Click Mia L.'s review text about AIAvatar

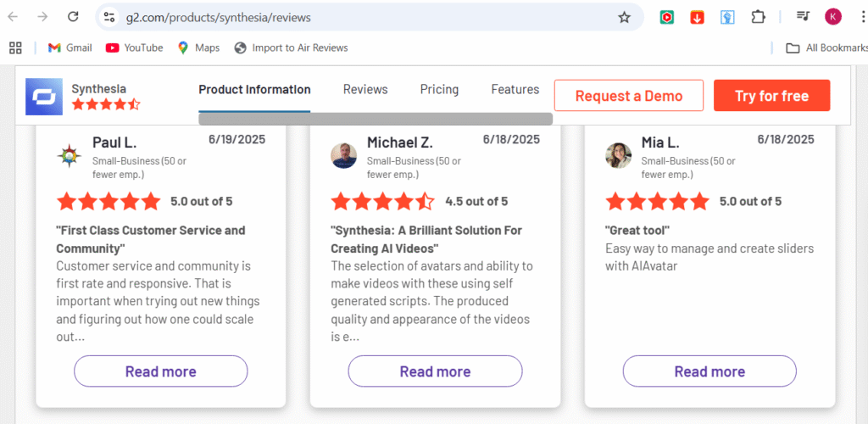point(709,258)
